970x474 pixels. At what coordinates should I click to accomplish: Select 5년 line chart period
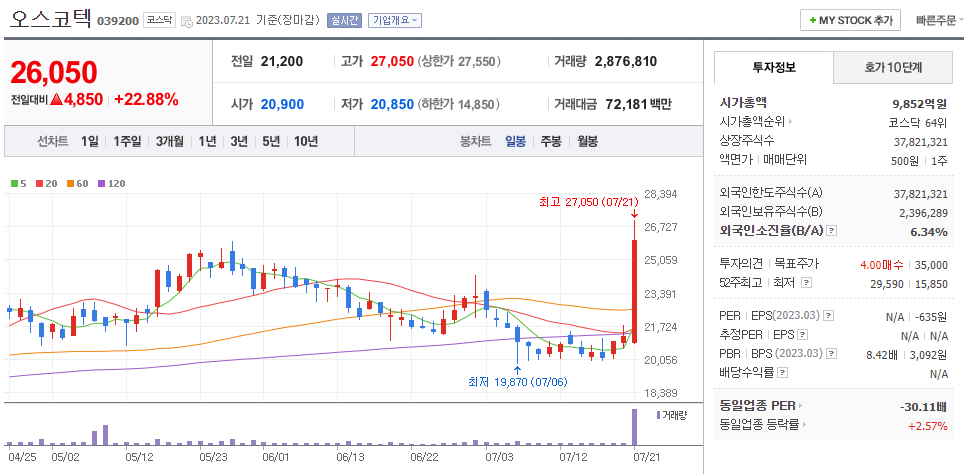271,142
